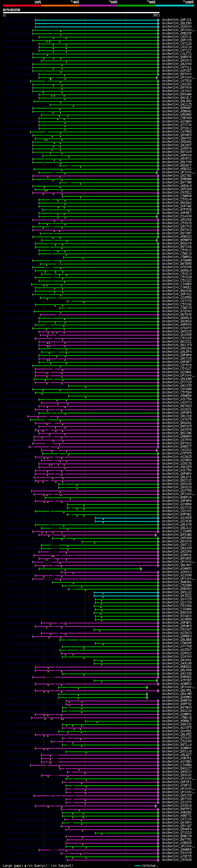
Task: Open hit UniRef100_Q9FXS5
Action: pos(177,40)
